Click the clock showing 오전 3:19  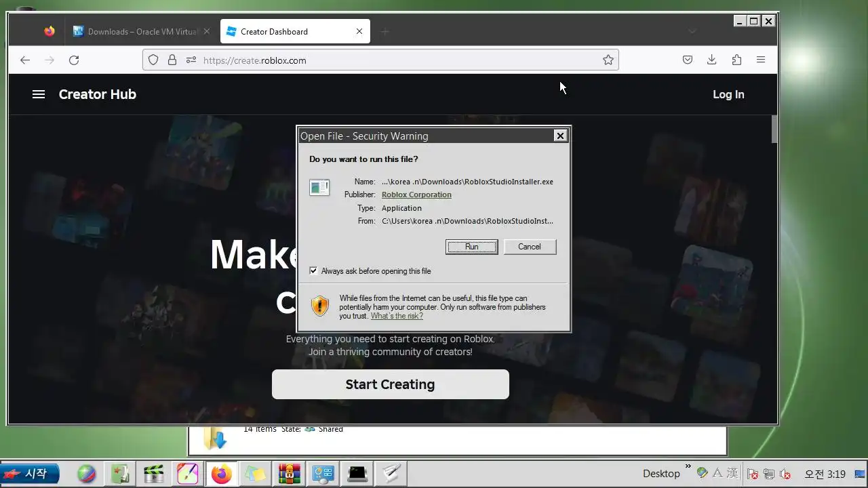point(825,474)
